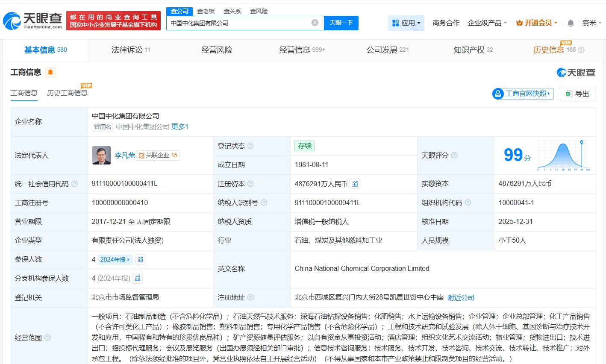
Task: Click the help icon next to 经营范围
Action: [47, 338]
